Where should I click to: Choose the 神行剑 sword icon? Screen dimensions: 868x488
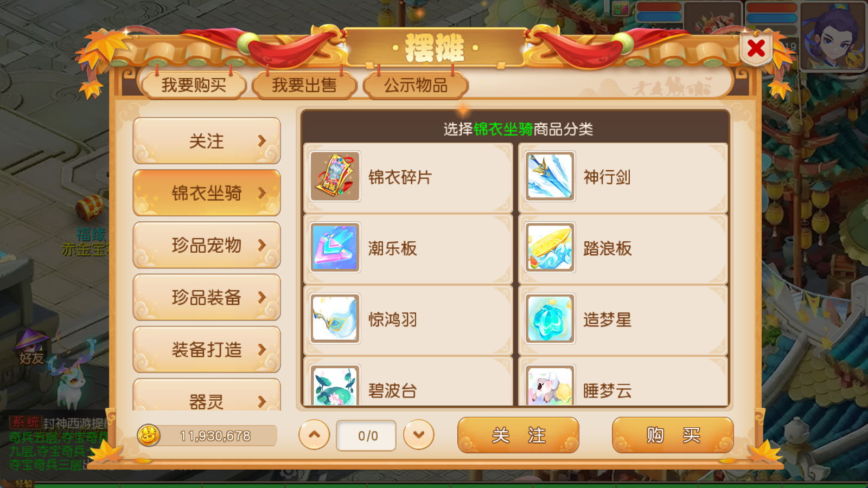click(x=550, y=176)
